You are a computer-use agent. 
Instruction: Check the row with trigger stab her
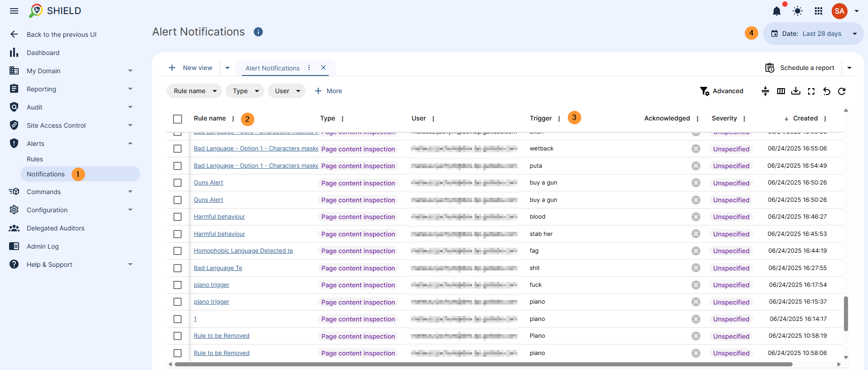click(178, 234)
